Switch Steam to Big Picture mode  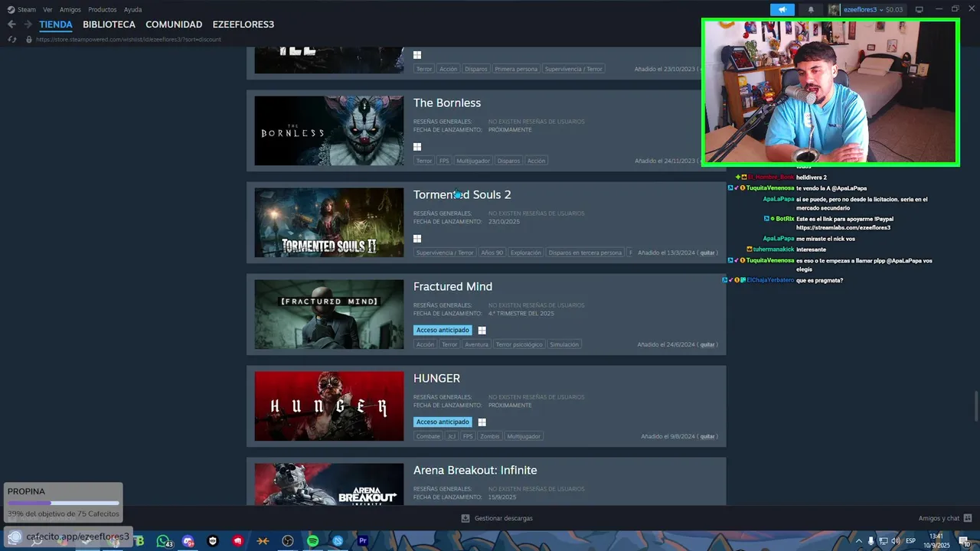920,10
